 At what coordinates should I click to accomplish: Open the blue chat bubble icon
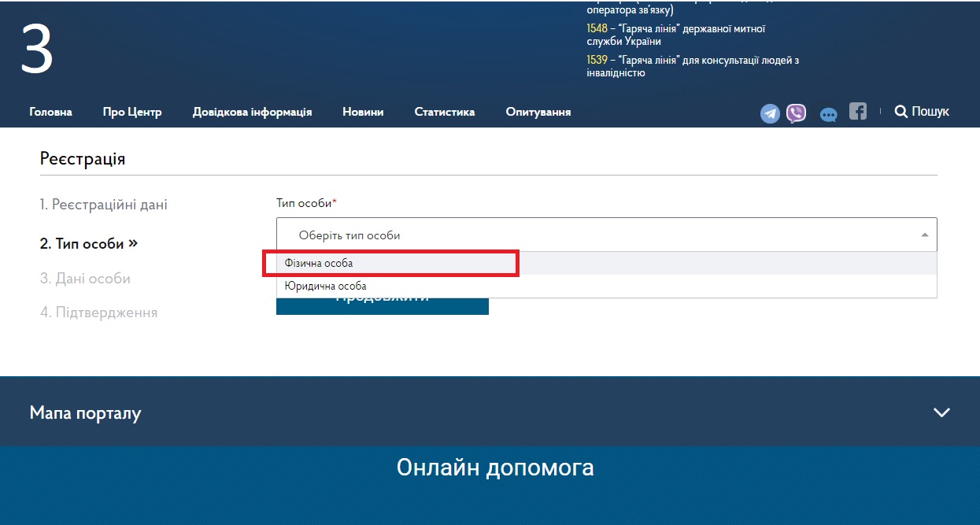coord(828,115)
